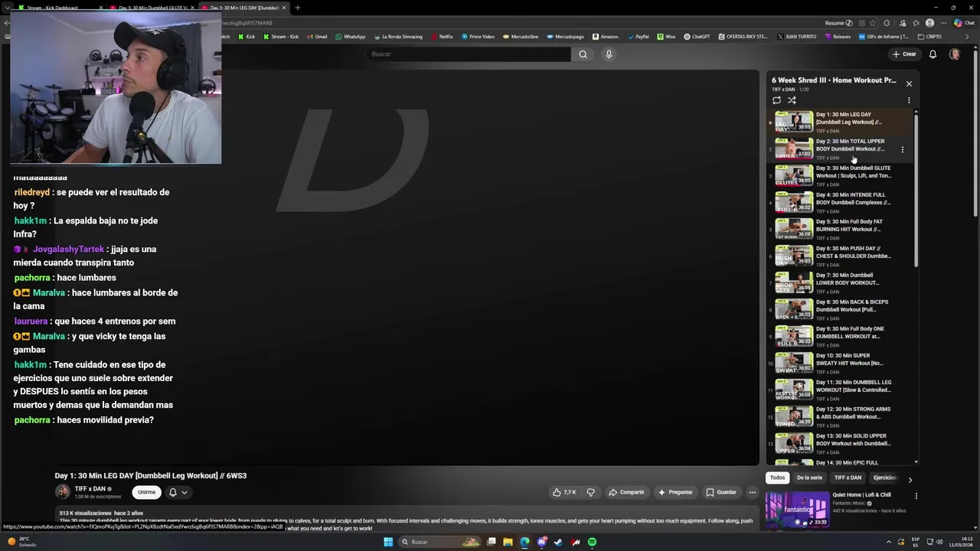Open subscription notification bell dropdown
980x551 pixels.
(x=178, y=492)
